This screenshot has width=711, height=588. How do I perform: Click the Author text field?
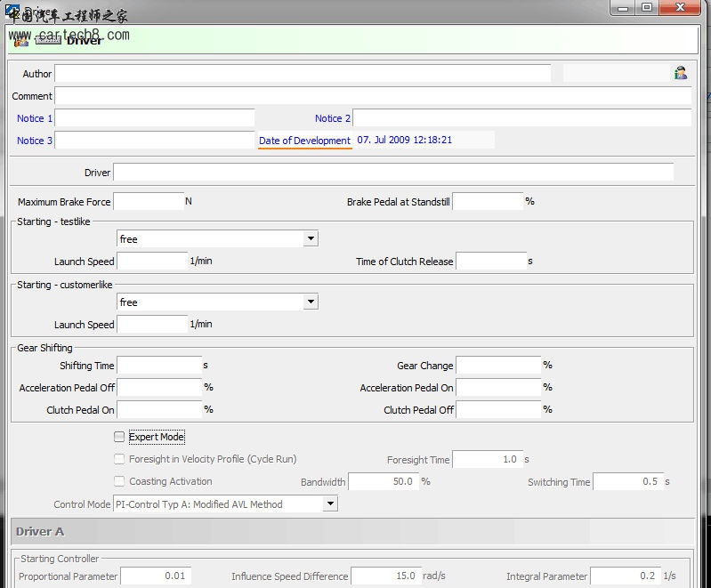tap(303, 74)
